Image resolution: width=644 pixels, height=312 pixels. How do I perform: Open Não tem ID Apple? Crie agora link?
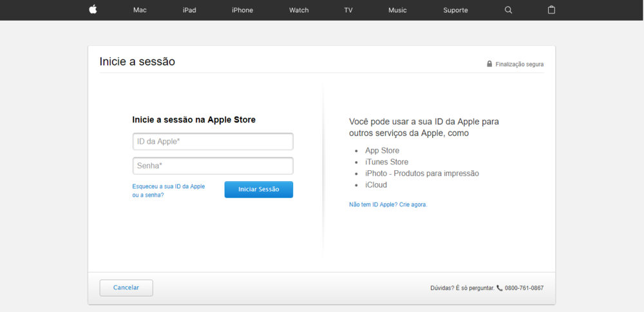point(388,204)
